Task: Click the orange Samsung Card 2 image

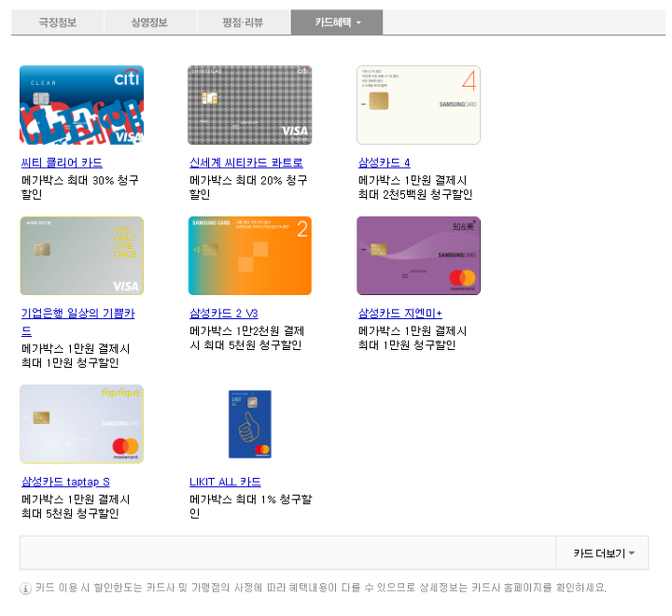Action: tap(250, 256)
